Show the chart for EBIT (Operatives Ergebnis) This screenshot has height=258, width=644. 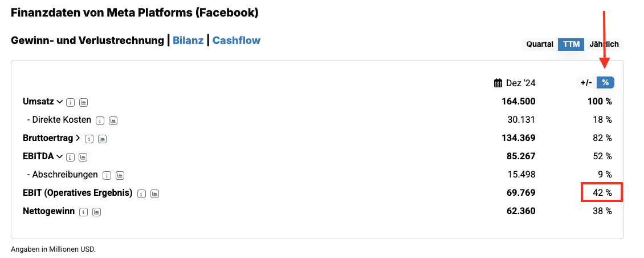(154, 193)
